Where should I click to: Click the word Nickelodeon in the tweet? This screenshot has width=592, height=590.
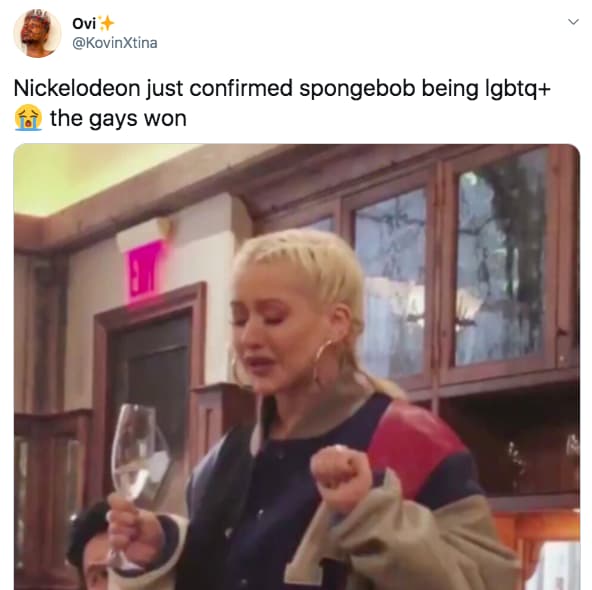pos(77,88)
